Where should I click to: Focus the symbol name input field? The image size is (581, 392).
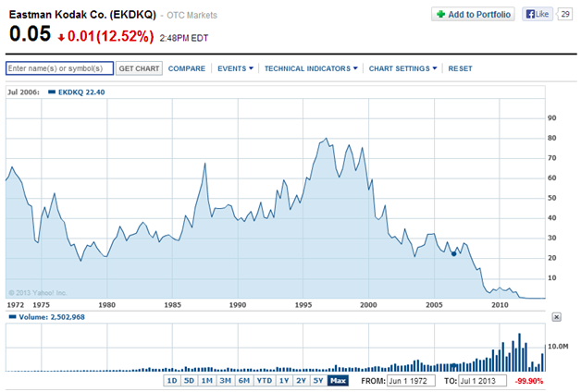[59, 68]
